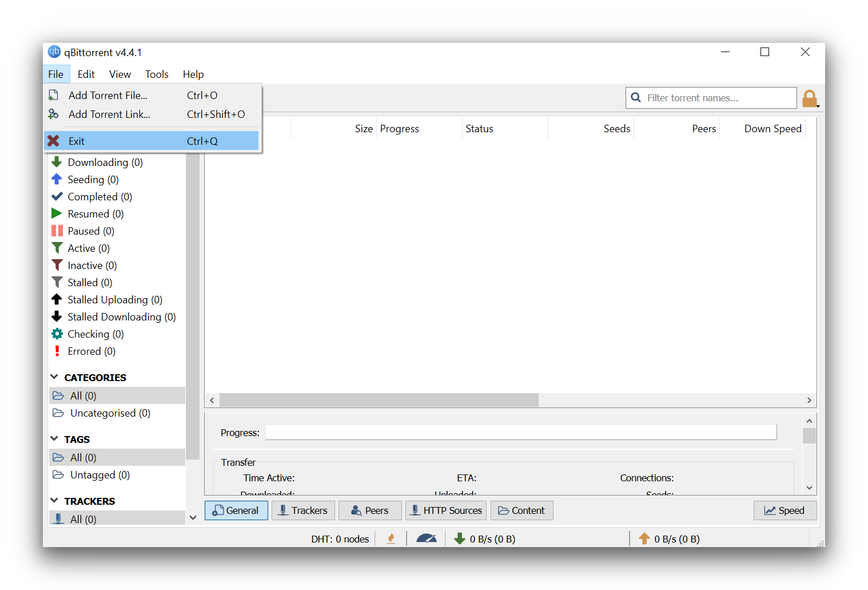Switch to the General tab
The image size is (868, 590).
(236, 510)
